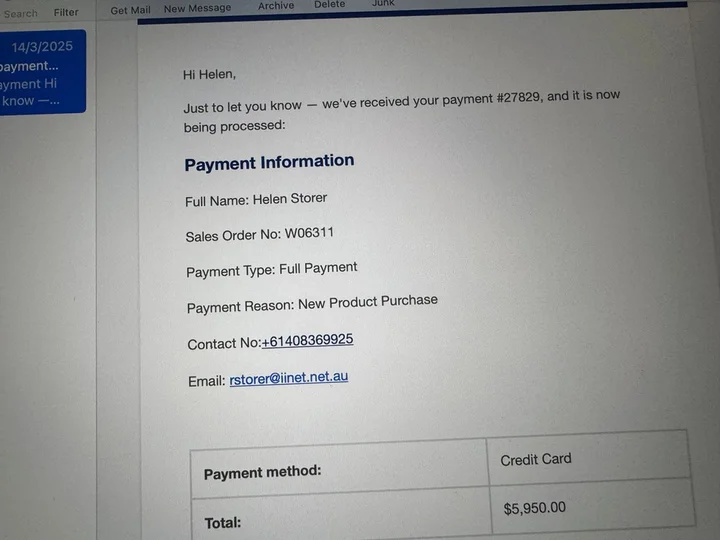The image size is (720, 540).
Task: Click the Hi Helen greeting text
Action: coord(209,74)
